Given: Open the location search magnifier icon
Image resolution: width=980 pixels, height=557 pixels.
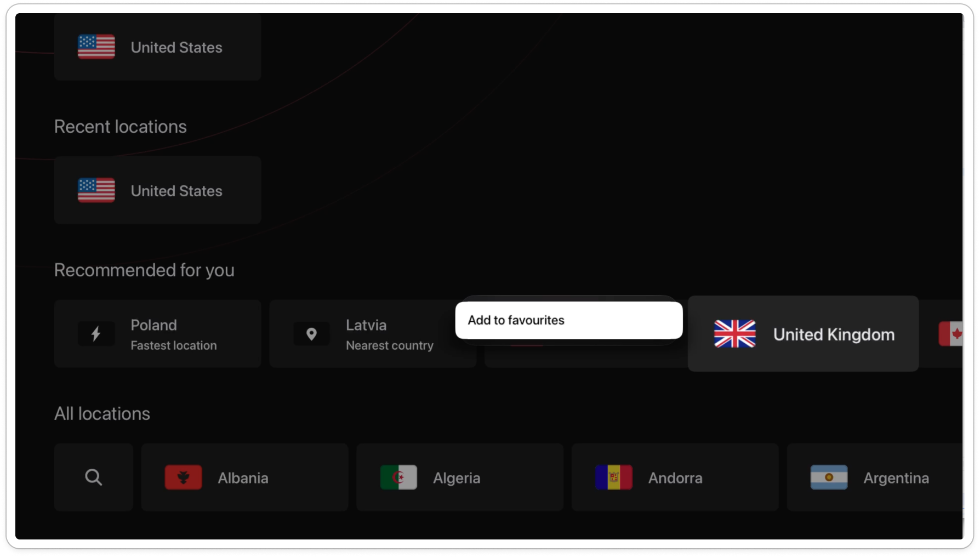Looking at the screenshot, I should pyautogui.click(x=94, y=478).
